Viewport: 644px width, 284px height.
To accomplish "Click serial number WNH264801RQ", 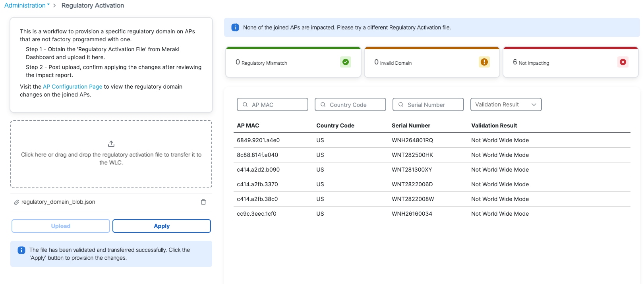I will [x=412, y=140].
